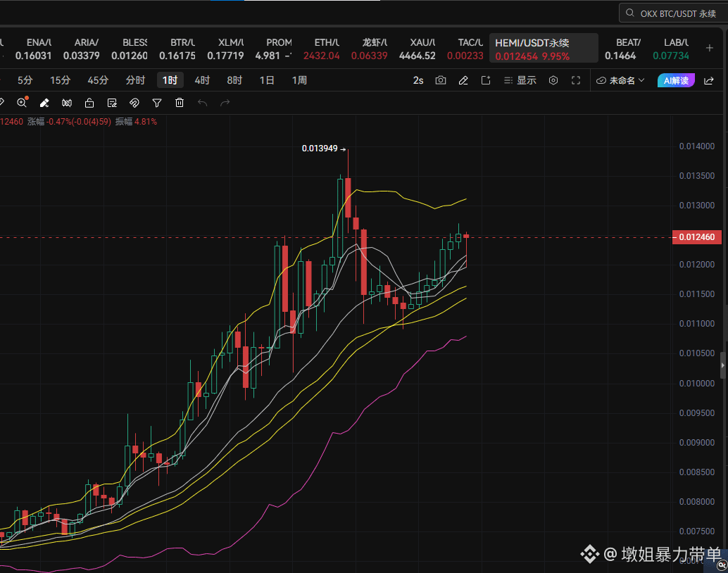The image size is (728, 573).
Task: Click the 2s refresh interval button
Action: click(x=418, y=80)
